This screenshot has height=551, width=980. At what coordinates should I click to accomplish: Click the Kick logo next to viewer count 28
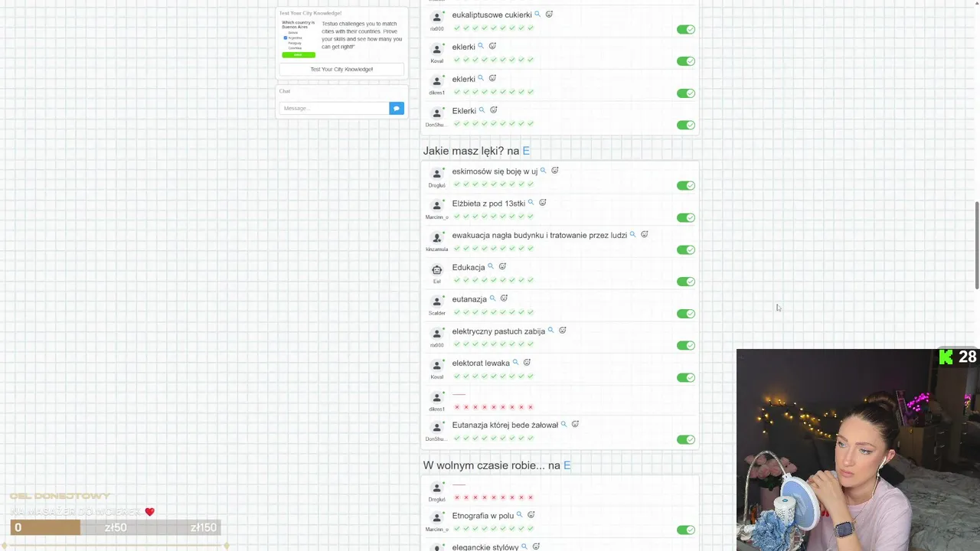pos(946,357)
